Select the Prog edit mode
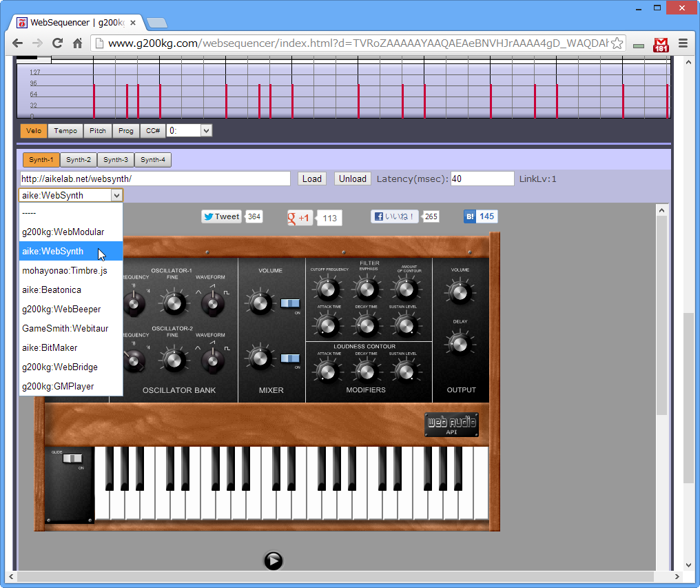This screenshot has width=700, height=588. [x=126, y=131]
